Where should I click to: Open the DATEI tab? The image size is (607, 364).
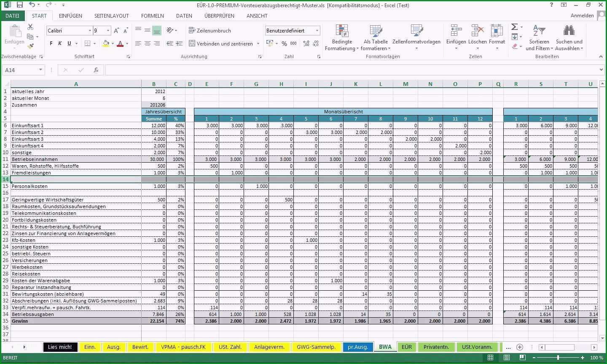[x=12, y=16]
